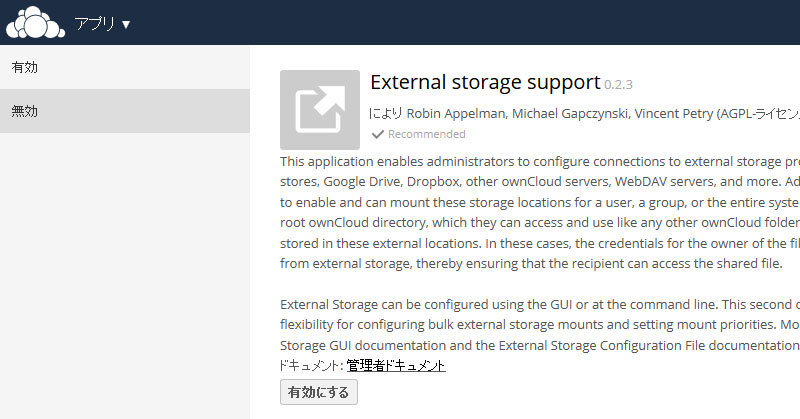Select the 無効 apps category
The image size is (800, 419).
[x=125, y=111]
